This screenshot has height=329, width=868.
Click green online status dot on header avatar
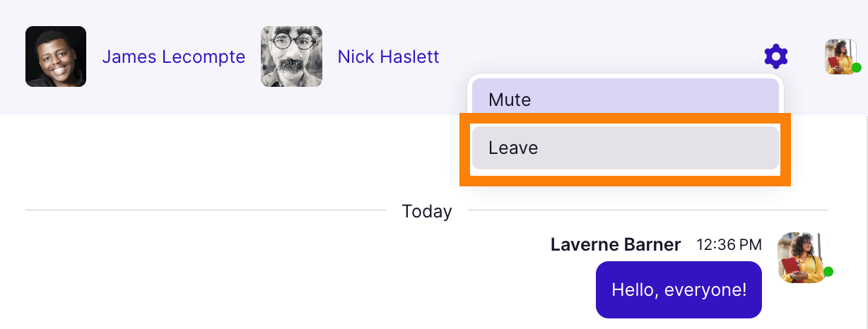(856, 68)
